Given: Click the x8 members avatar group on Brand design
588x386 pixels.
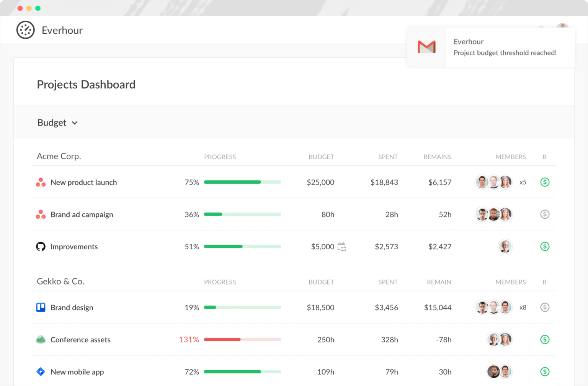Looking at the screenshot, I should [494, 307].
